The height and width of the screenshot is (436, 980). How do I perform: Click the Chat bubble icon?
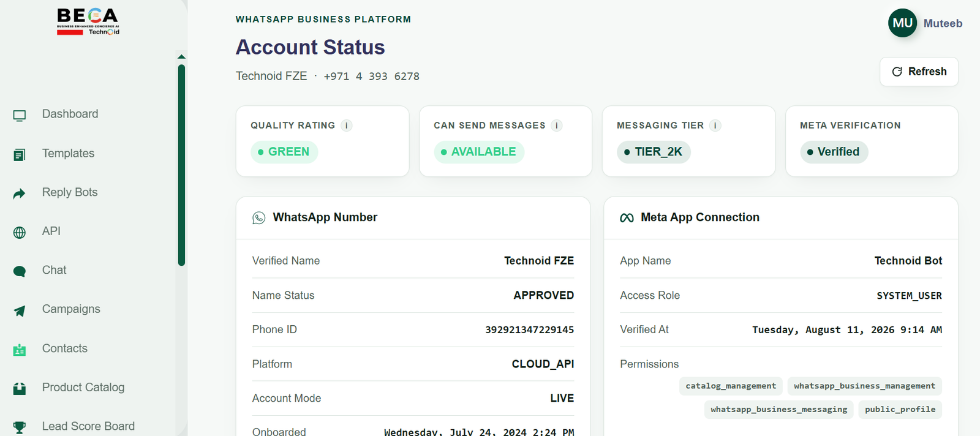[x=20, y=271]
